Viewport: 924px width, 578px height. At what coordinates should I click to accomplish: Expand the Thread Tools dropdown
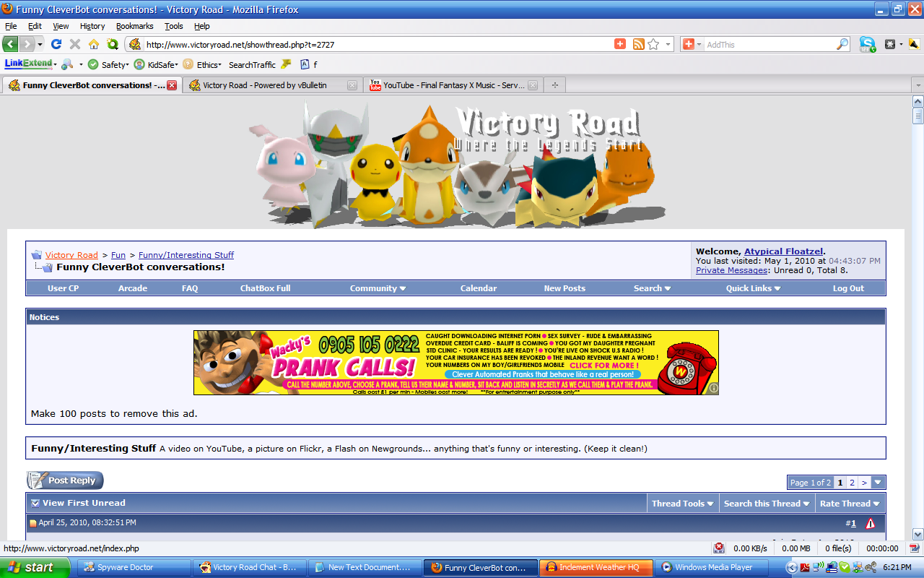click(x=682, y=504)
